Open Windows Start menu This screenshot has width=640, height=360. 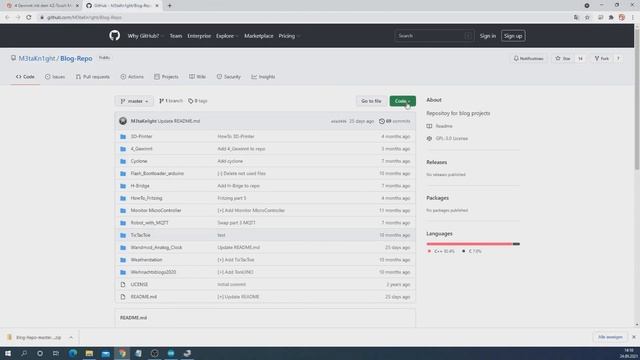tap(8, 353)
